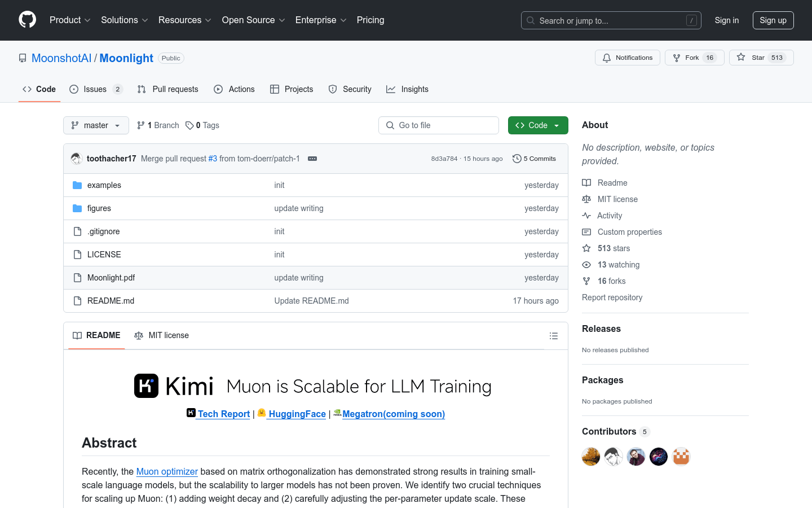Expand the green Code dropdown button
This screenshot has width=812, height=508.
(x=538, y=125)
